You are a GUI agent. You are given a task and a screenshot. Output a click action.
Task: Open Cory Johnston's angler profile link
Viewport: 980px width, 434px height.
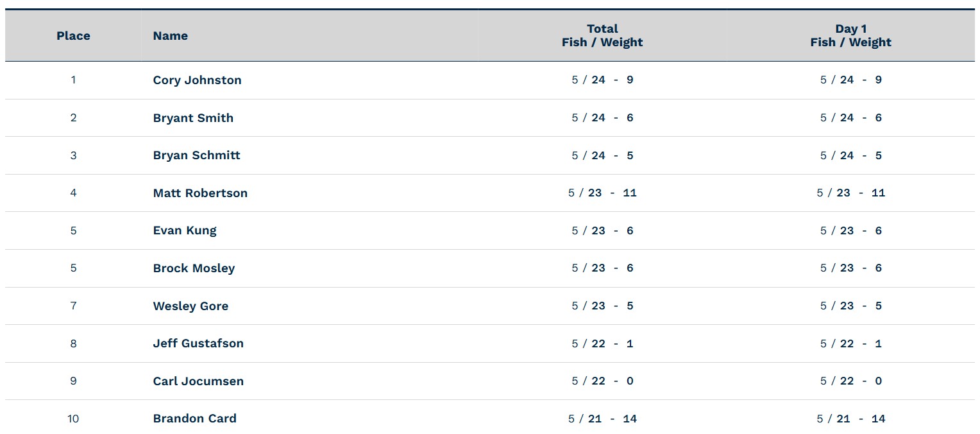[x=197, y=80]
